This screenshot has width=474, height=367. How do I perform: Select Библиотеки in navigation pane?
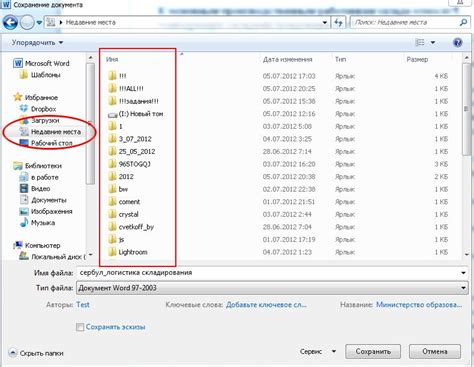37,166
